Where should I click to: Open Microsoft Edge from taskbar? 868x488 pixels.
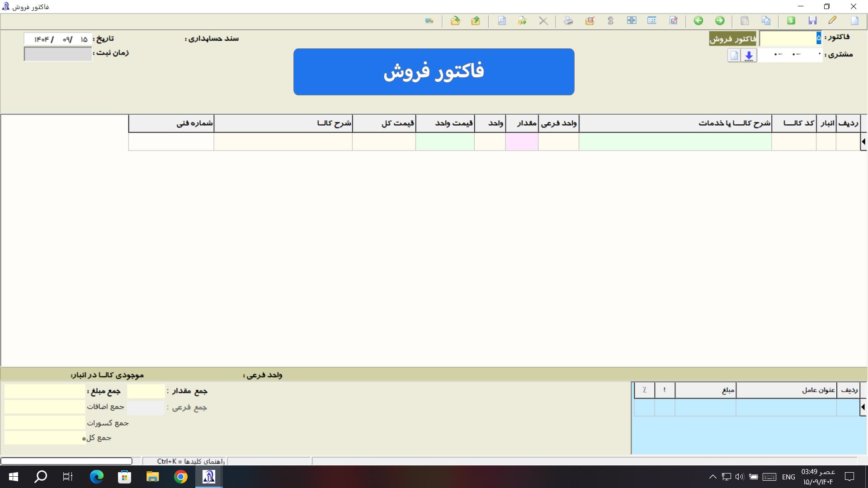pyautogui.click(x=96, y=477)
